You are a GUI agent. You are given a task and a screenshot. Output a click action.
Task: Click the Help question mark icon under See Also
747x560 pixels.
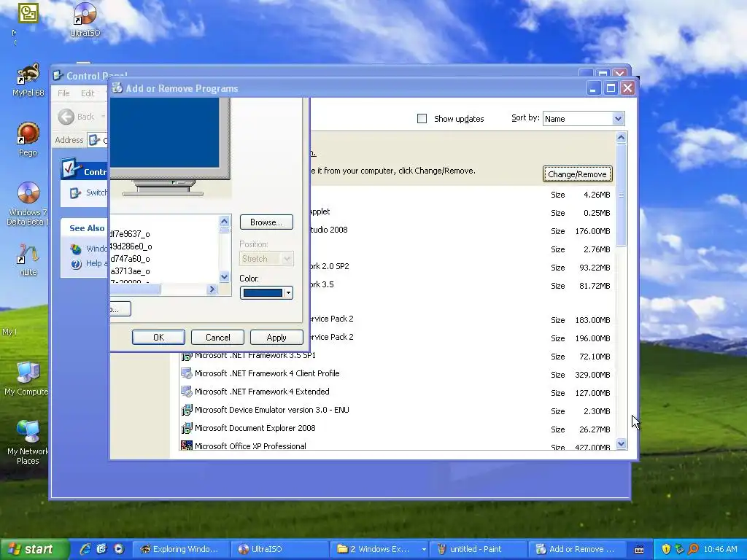pos(76,264)
